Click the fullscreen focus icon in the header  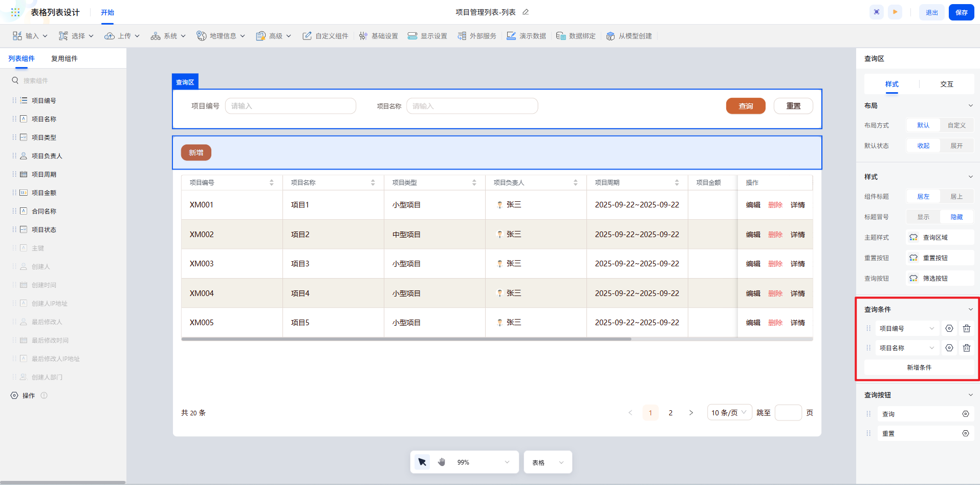click(877, 12)
